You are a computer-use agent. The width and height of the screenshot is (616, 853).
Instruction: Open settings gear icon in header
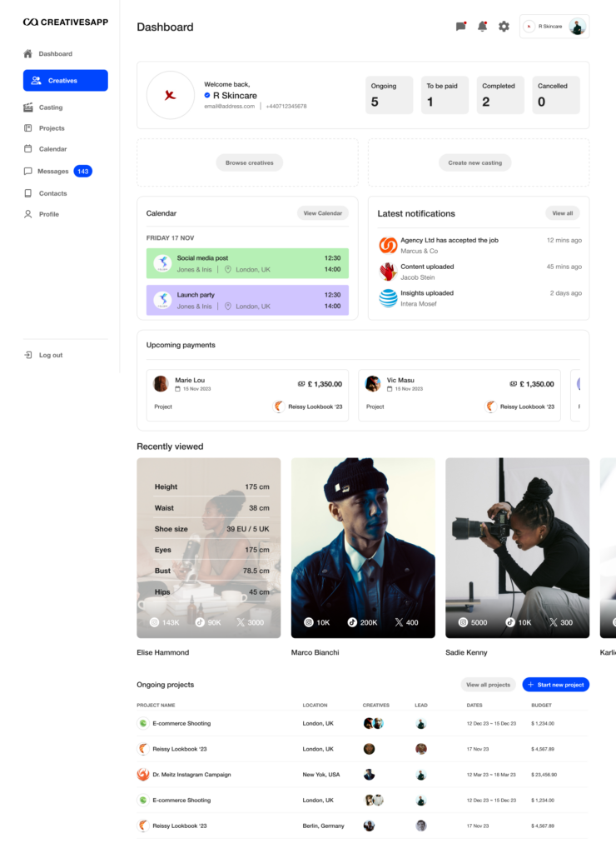504,26
